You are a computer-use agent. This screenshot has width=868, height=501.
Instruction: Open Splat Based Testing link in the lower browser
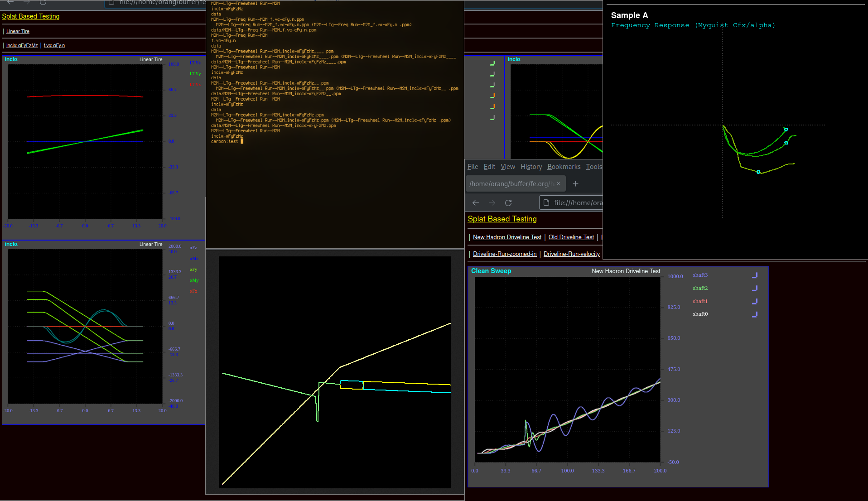point(502,219)
